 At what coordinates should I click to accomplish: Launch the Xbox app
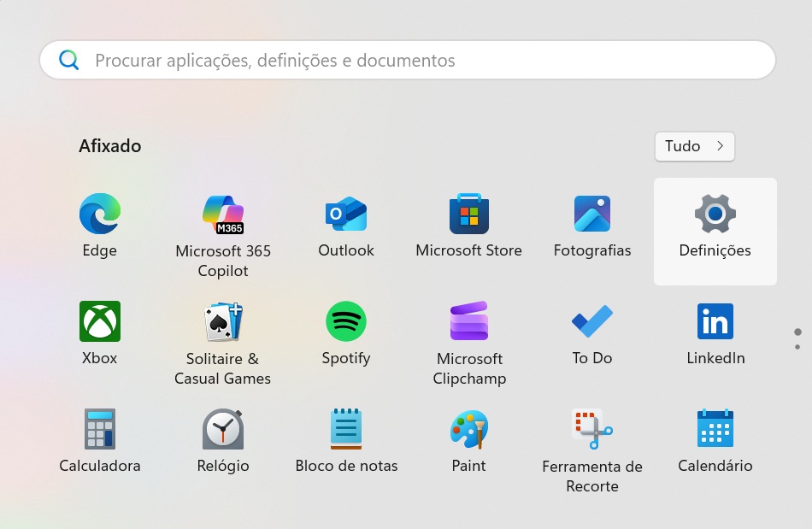point(99,322)
